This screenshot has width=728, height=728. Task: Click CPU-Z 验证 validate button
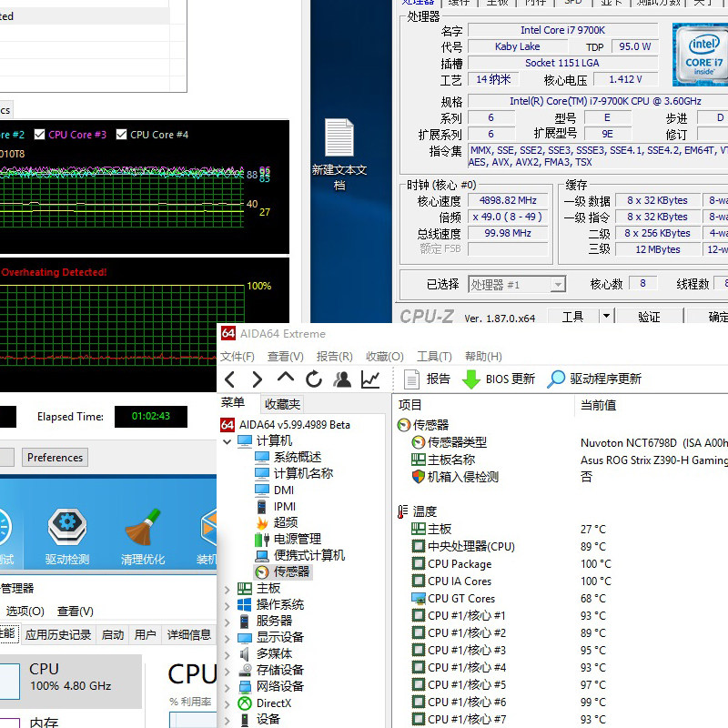[649, 317]
